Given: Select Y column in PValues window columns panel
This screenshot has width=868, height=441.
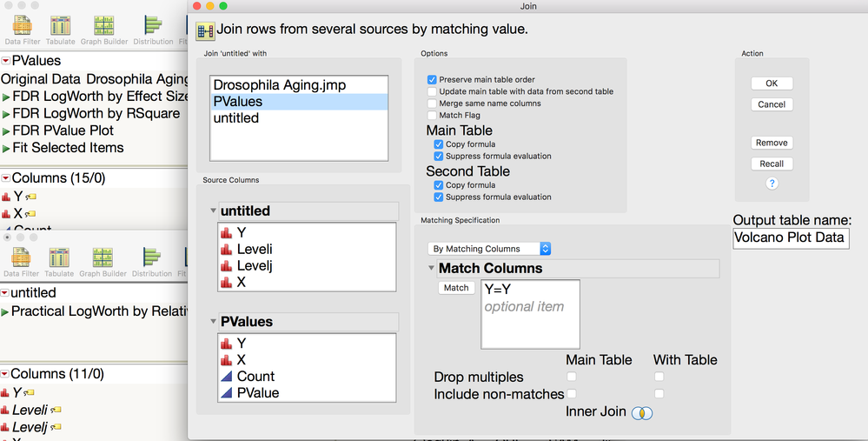Looking at the screenshot, I should pos(19,197).
